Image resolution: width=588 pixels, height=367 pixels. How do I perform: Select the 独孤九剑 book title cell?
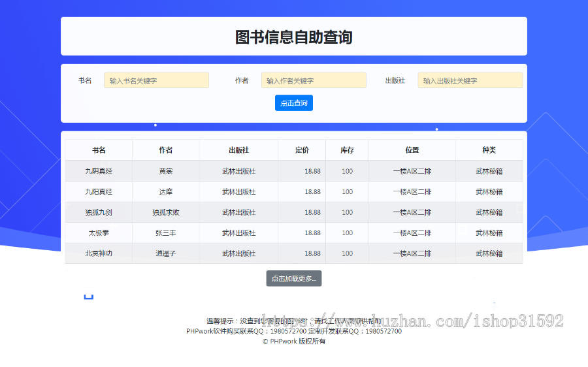coord(99,212)
